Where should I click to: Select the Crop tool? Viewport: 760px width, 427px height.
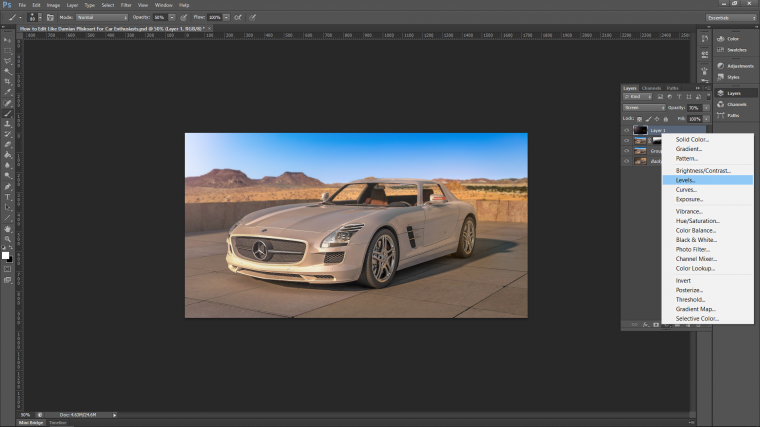point(7,81)
